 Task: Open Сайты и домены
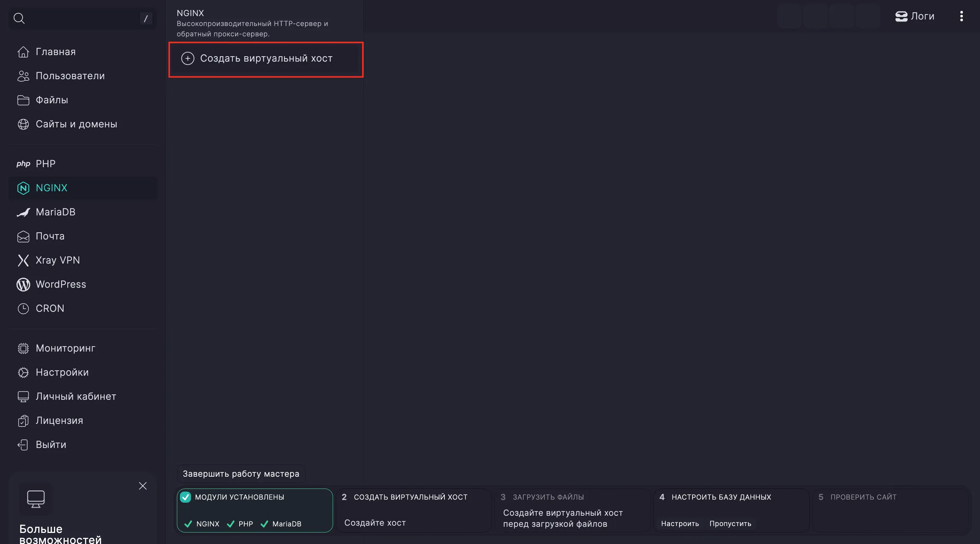[83, 124]
